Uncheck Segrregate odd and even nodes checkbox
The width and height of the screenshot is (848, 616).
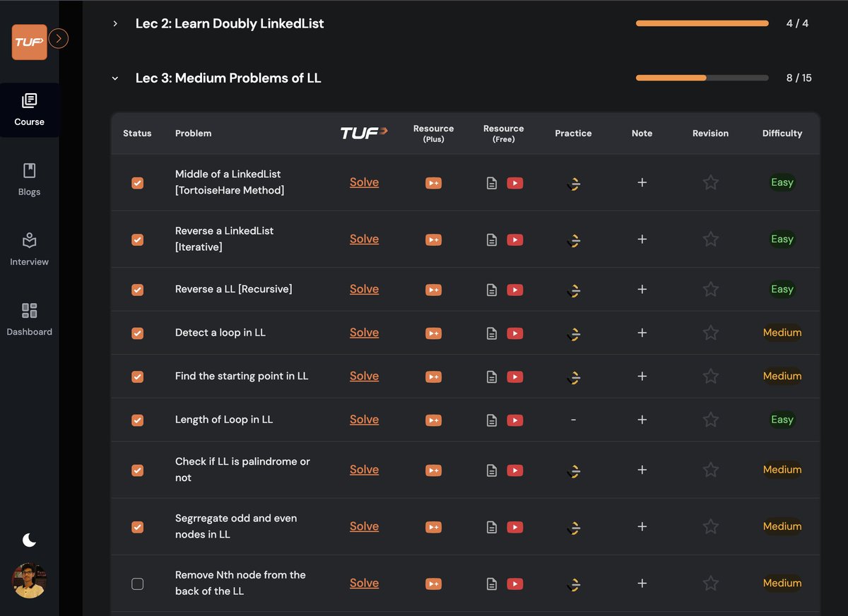click(x=138, y=526)
